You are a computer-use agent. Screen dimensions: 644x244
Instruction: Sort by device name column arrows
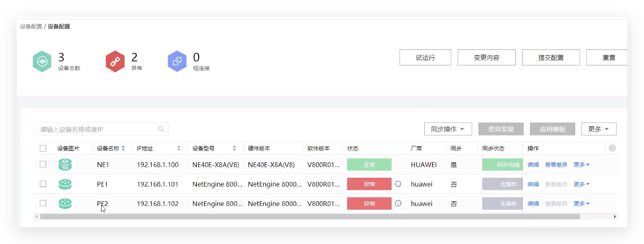pos(123,148)
